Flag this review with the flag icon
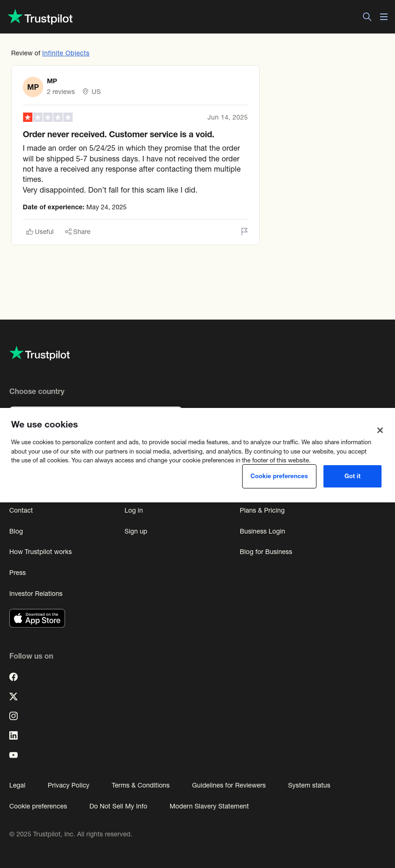The width and height of the screenshot is (395, 868). (244, 232)
